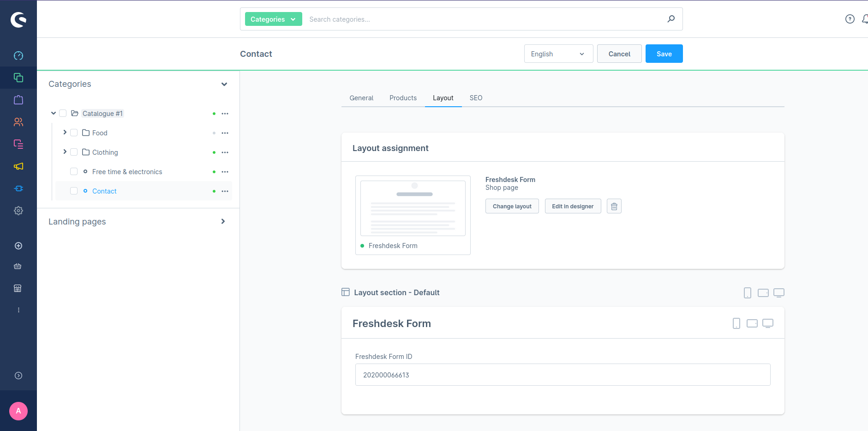Image resolution: width=868 pixels, height=431 pixels.
Task: Click the Change layout button
Action: (x=512, y=206)
